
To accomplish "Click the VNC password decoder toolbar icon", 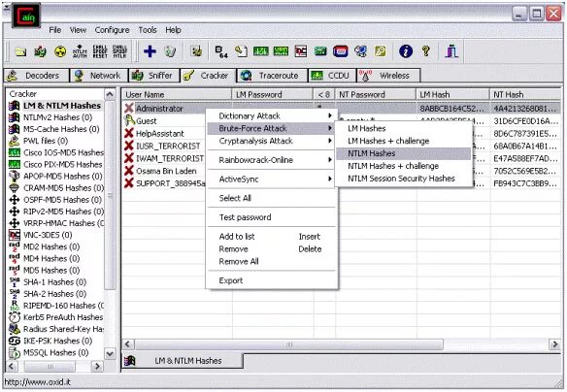I will pos(301,51).
